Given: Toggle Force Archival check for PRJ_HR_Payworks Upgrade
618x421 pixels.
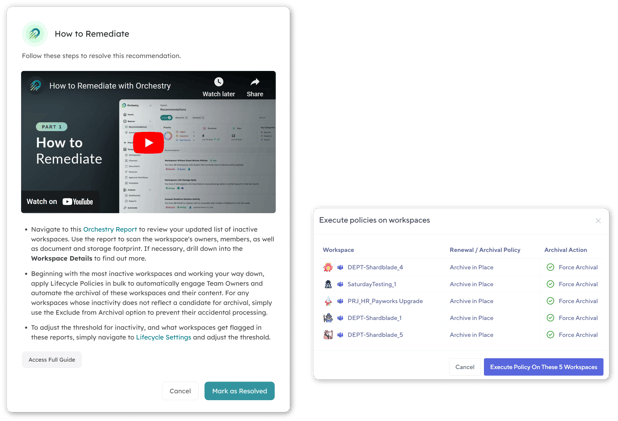Looking at the screenshot, I should [x=550, y=300].
